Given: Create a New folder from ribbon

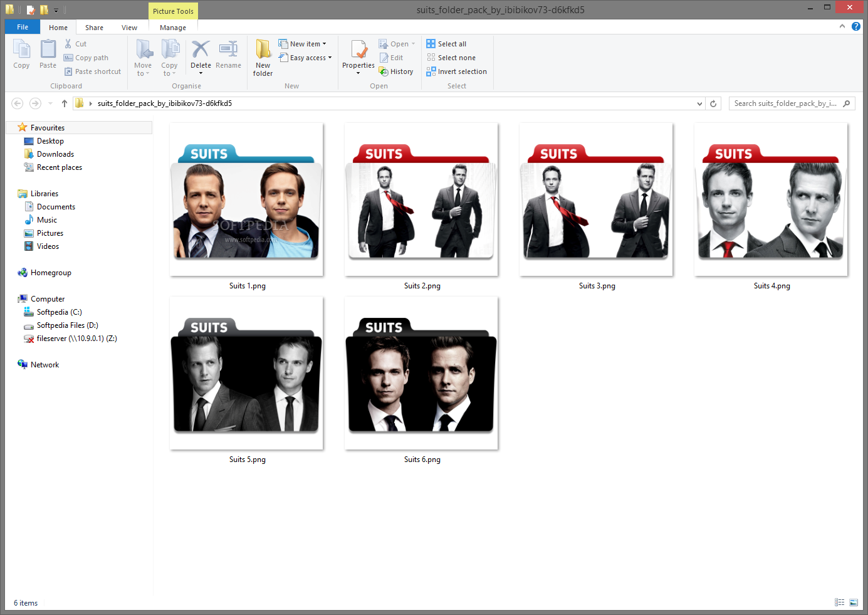Looking at the screenshot, I should coord(263,58).
